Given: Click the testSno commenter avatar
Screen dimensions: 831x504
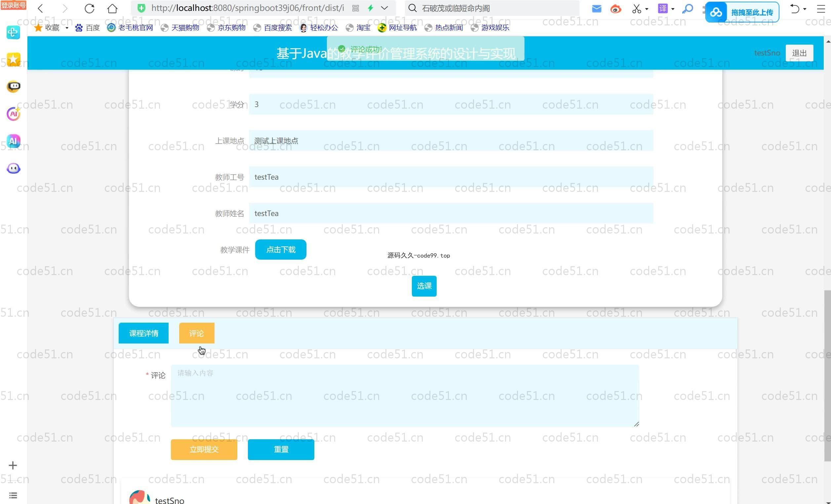Looking at the screenshot, I should [x=139, y=497].
